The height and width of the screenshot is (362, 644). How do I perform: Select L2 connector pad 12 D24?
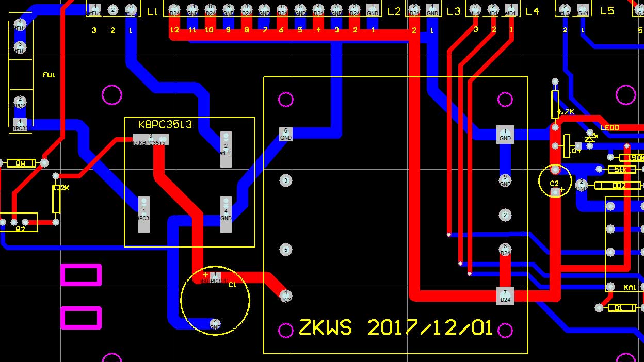pos(174,10)
